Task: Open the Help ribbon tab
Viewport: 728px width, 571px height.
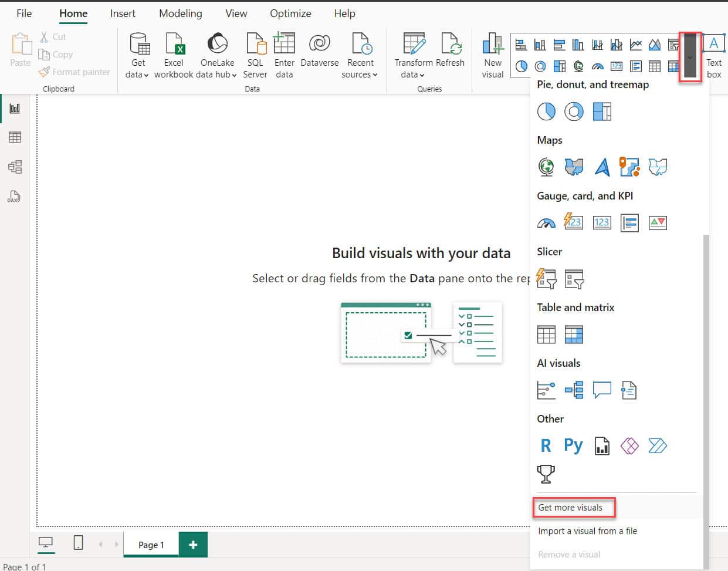Action: 345,13
